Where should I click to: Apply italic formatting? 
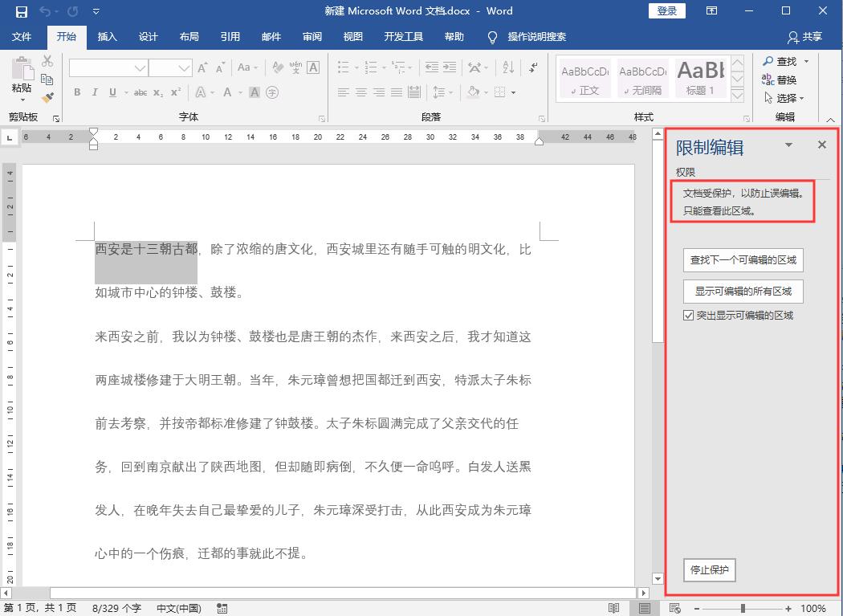[x=96, y=92]
